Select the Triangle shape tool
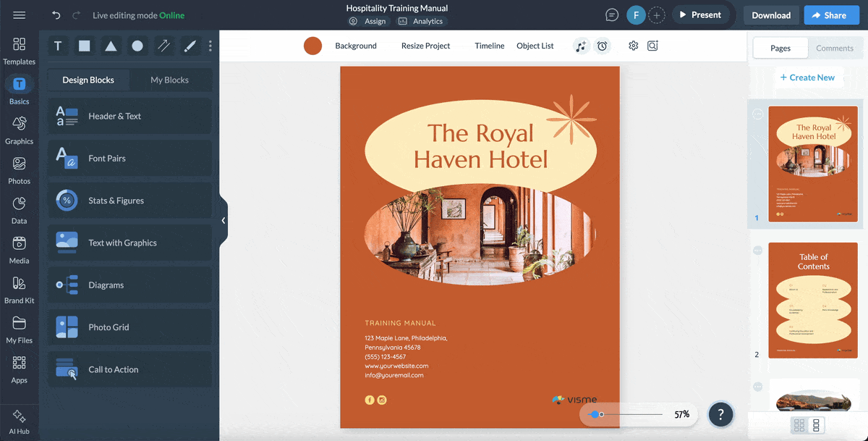 (110, 46)
